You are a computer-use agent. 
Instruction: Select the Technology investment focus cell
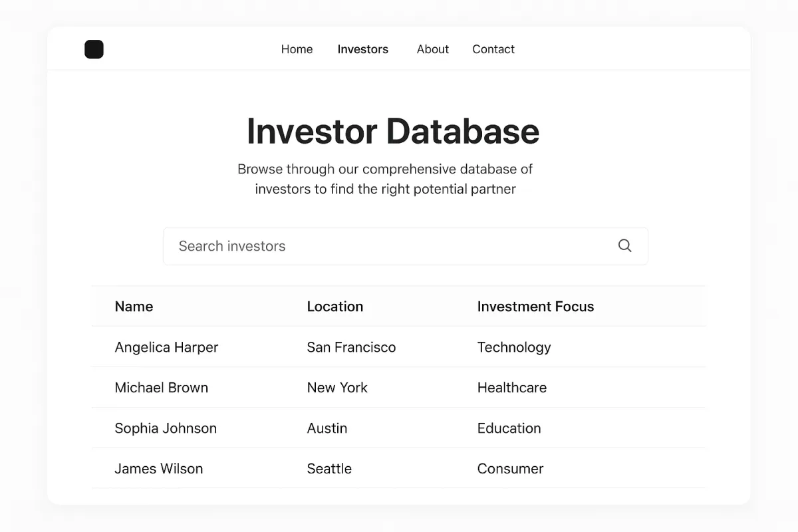(x=513, y=347)
